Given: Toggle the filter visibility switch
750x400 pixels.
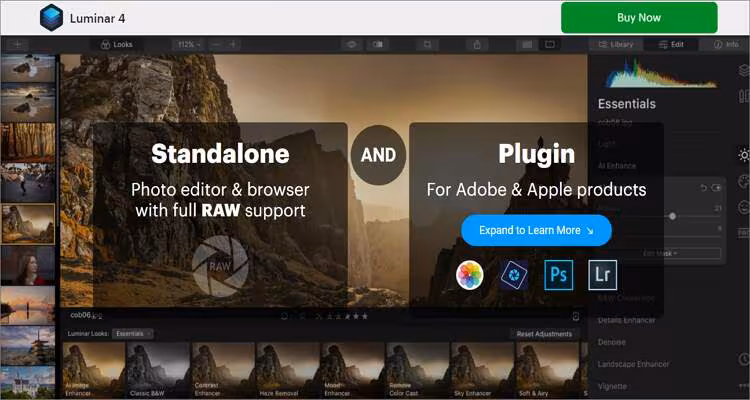Looking at the screenshot, I should (x=716, y=188).
